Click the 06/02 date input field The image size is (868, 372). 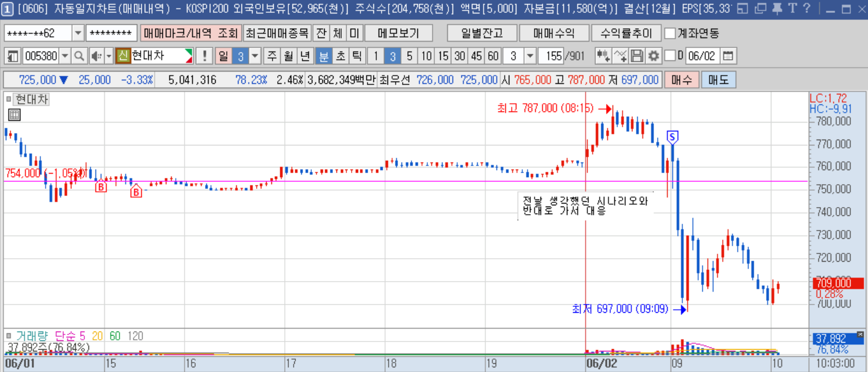point(702,56)
